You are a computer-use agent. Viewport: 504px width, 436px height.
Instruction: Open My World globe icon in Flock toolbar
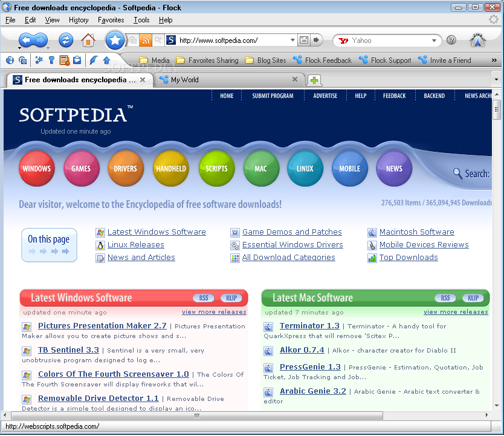click(x=10, y=60)
